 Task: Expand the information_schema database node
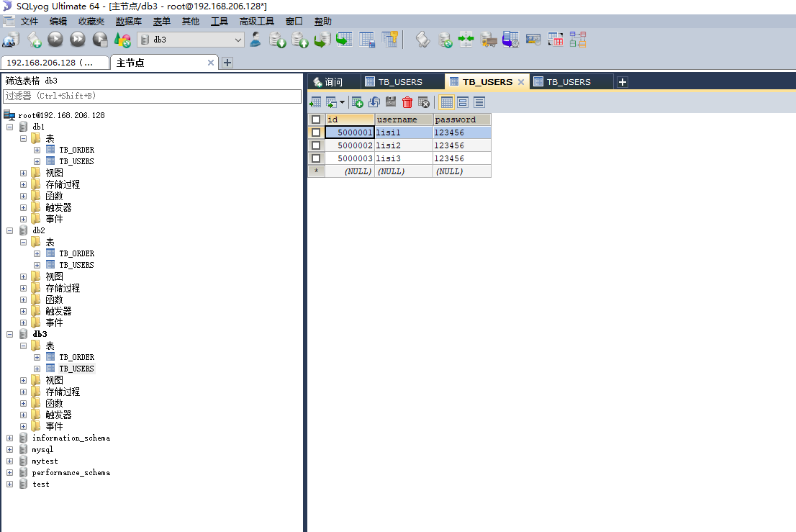(9, 438)
